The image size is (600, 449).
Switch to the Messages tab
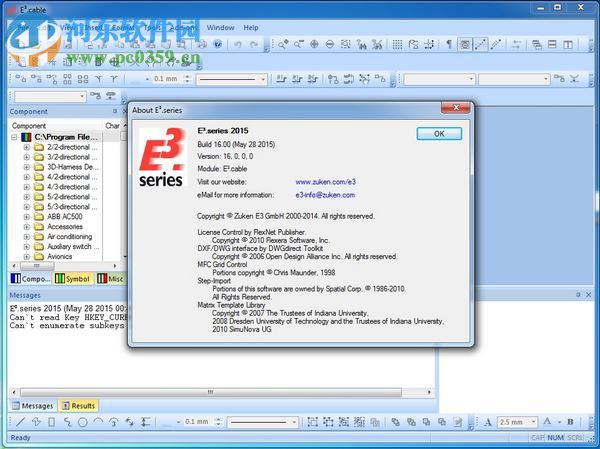click(x=33, y=406)
